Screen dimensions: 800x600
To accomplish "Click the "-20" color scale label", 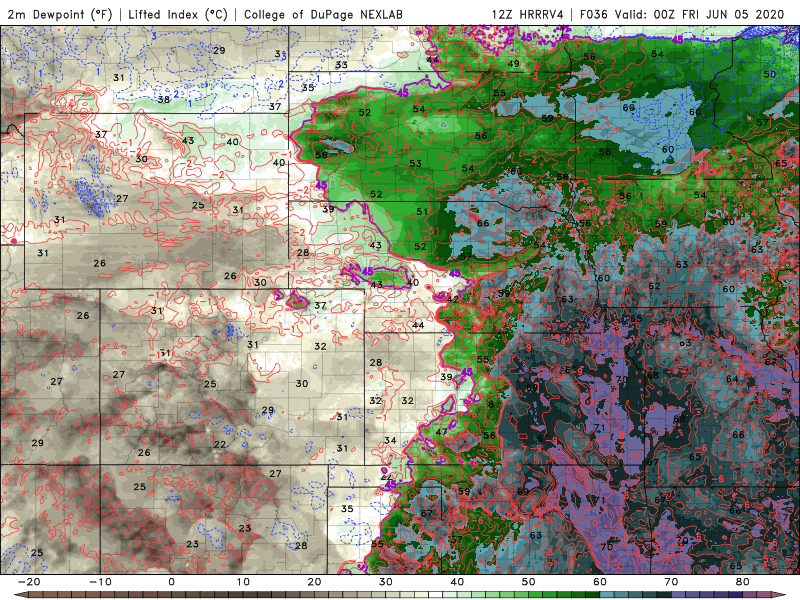I will pos(29,582).
